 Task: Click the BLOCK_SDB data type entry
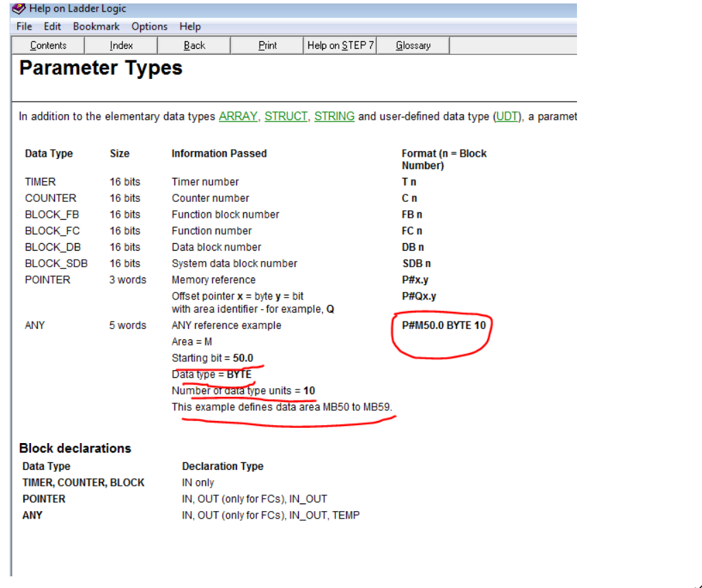tap(56, 263)
